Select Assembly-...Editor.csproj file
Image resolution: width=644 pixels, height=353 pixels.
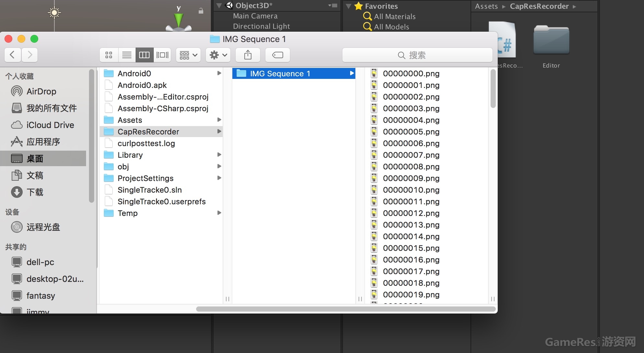coord(161,97)
